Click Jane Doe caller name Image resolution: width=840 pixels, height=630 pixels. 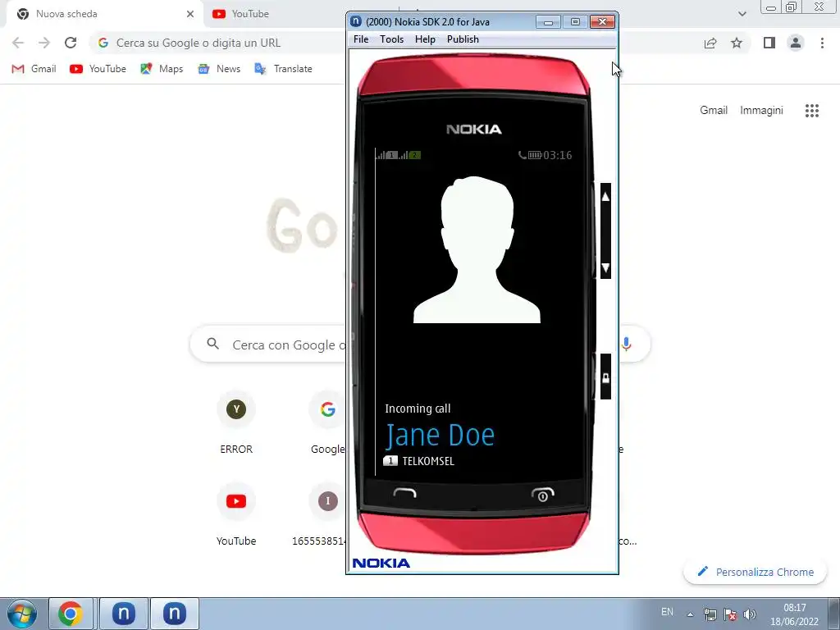(440, 435)
